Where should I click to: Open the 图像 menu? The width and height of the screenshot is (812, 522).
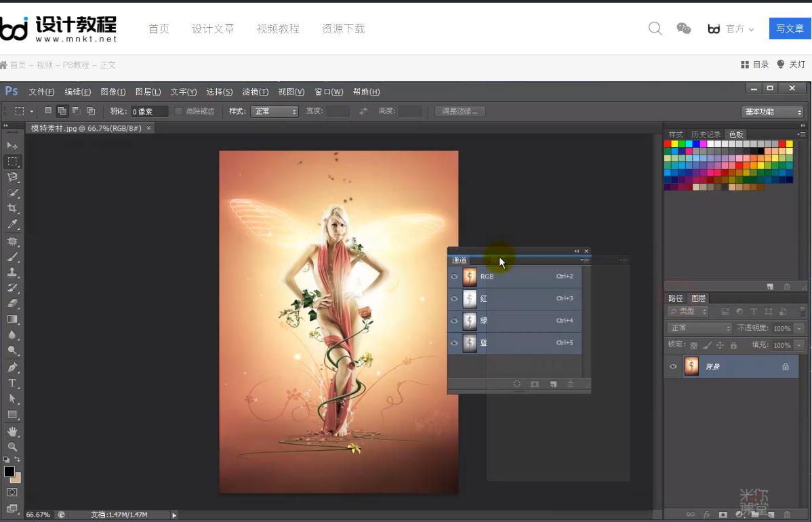[113, 92]
